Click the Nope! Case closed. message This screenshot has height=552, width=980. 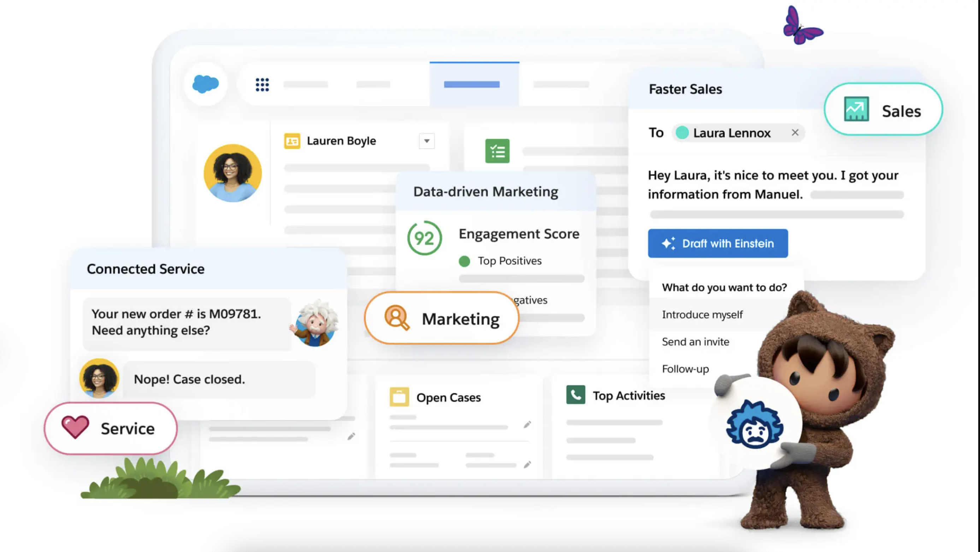click(219, 380)
